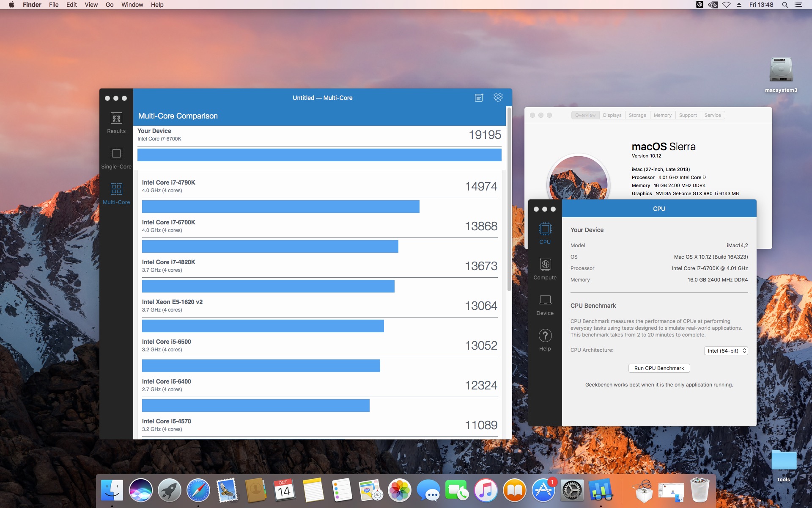Screen dimensions: 812x508
Task: Open the Go menu in menu bar
Action: 110,5
